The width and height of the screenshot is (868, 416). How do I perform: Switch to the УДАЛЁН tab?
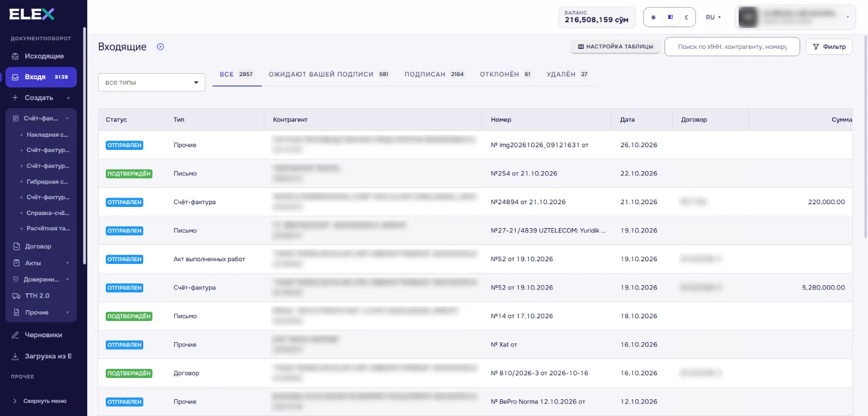[x=567, y=74]
